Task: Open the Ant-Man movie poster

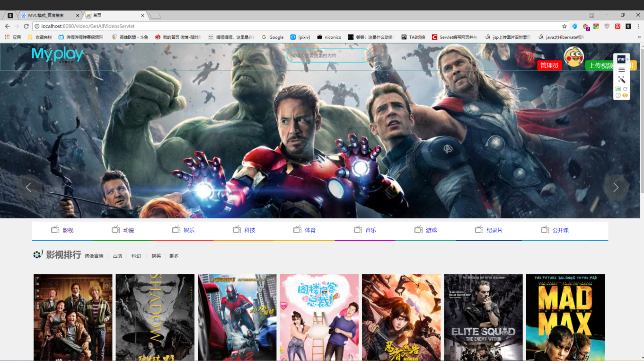Action: (237, 317)
